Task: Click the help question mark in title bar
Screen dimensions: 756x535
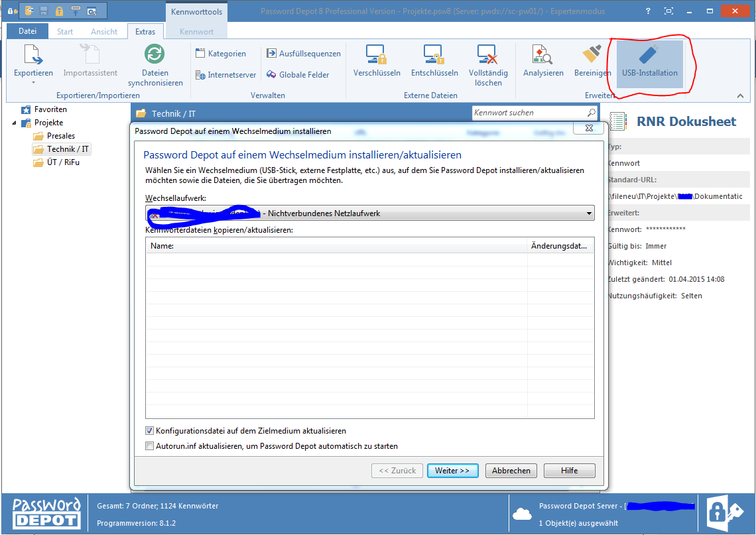Action: (x=648, y=11)
